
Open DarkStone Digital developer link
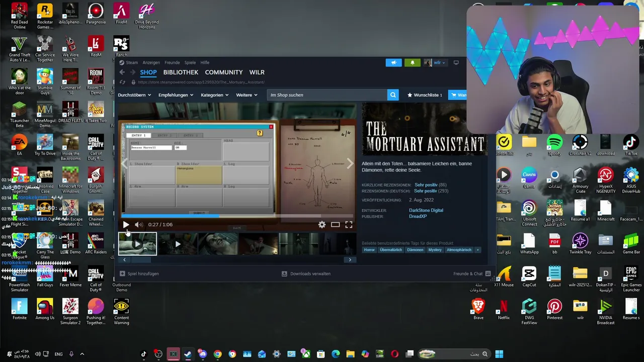[x=426, y=210]
